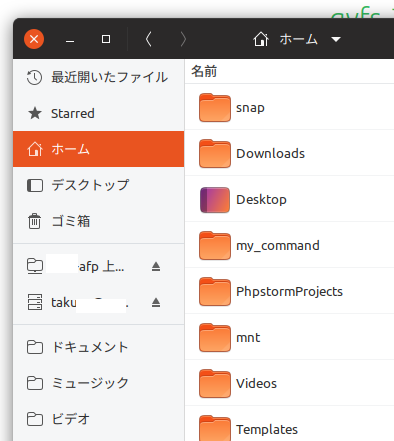This screenshot has width=394, height=441.
Task: Select the Videos folder icon
Action: click(215, 383)
